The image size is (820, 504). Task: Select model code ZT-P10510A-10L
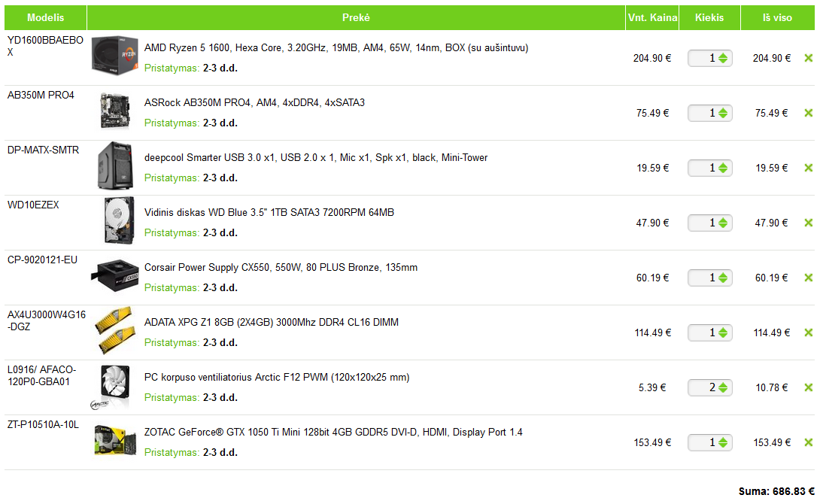pyautogui.click(x=43, y=424)
